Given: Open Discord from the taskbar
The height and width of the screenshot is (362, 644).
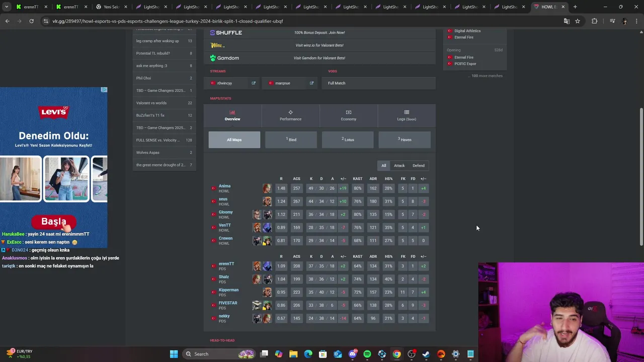Looking at the screenshot, I should pyautogui.click(x=353, y=354).
